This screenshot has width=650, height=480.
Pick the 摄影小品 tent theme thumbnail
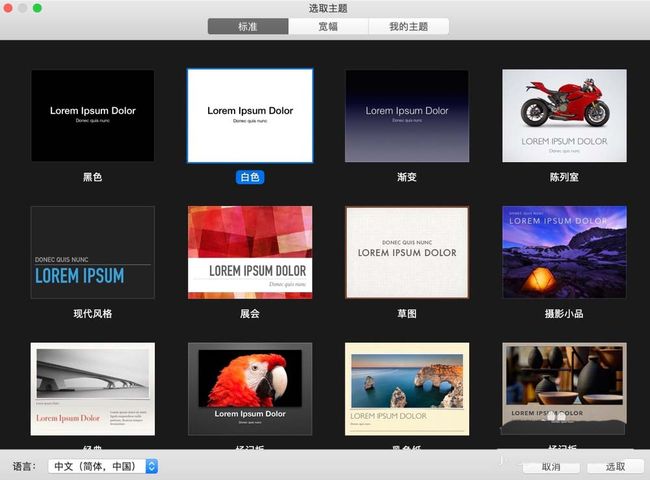[x=564, y=252]
